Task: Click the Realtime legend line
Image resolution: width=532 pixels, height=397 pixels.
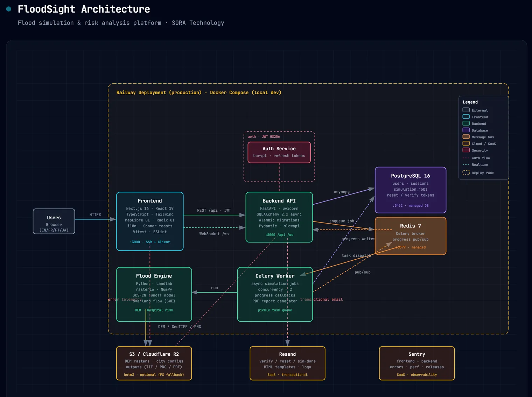Action: click(466, 165)
